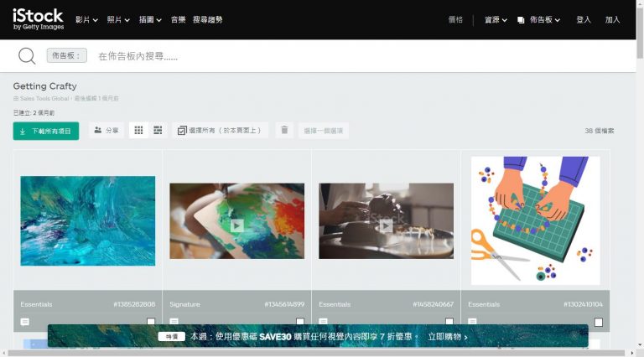Click the 佈告板 search scope tag
This screenshot has height=357, width=644.
point(66,55)
